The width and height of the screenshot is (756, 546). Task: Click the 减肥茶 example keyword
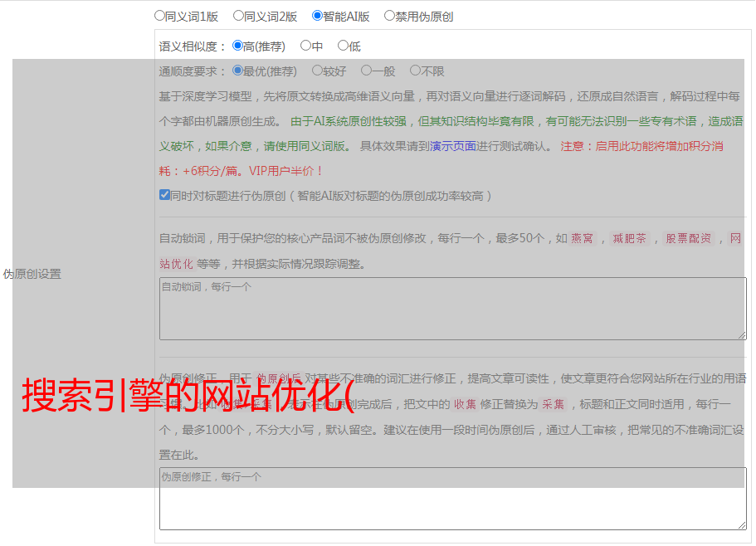pyautogui.click(x=630, y=238)
